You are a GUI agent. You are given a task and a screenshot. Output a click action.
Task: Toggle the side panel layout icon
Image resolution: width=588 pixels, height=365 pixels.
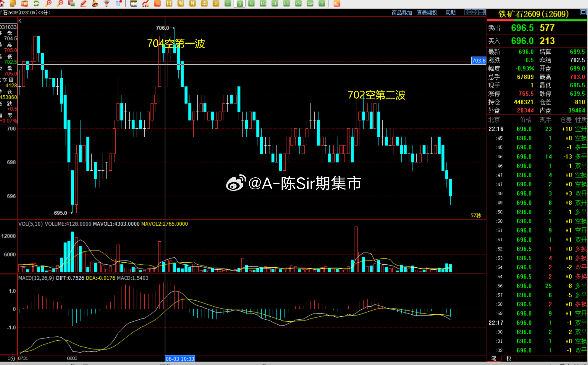coord(482,12)
